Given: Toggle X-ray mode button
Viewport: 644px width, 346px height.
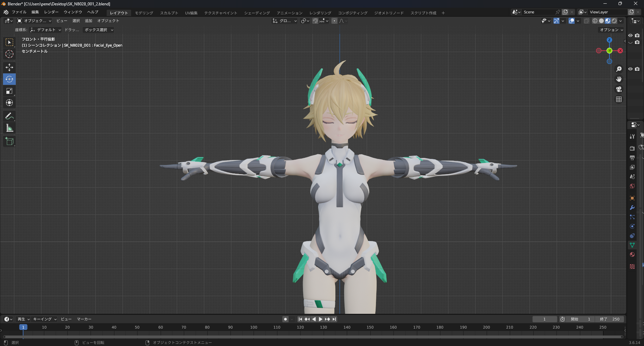Looking at the screenshot, I should [587, 21].
